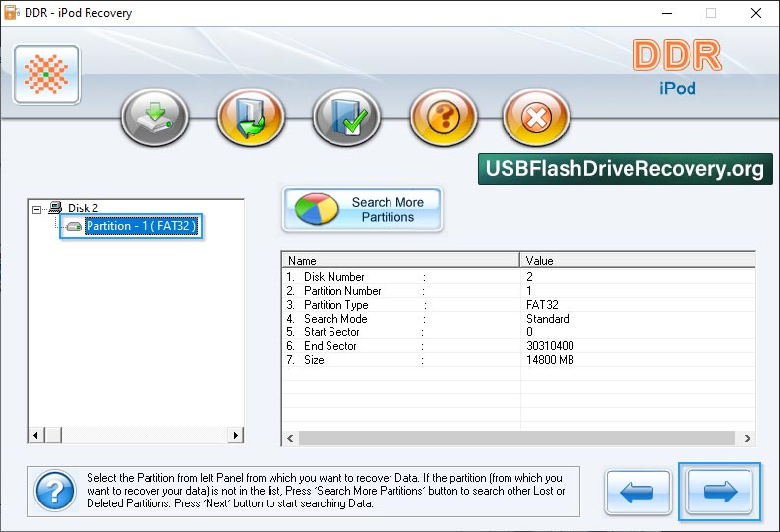This screenshot has height=532, width=780.
Task: Click the book with green checkmark icon
Action: (346, 117)
